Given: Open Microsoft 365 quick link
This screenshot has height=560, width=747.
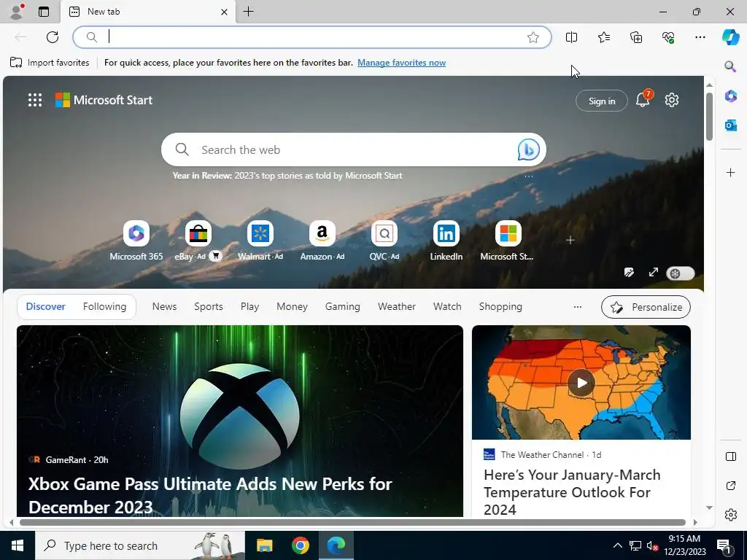Looking at the screenshot, I should pyautogui.click(x=136, y=241).
